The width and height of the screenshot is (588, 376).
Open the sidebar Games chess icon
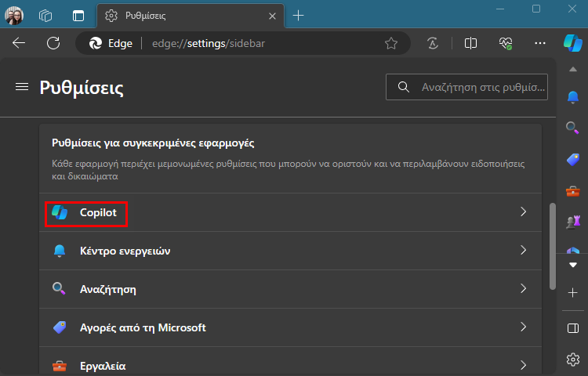[572, 222]
